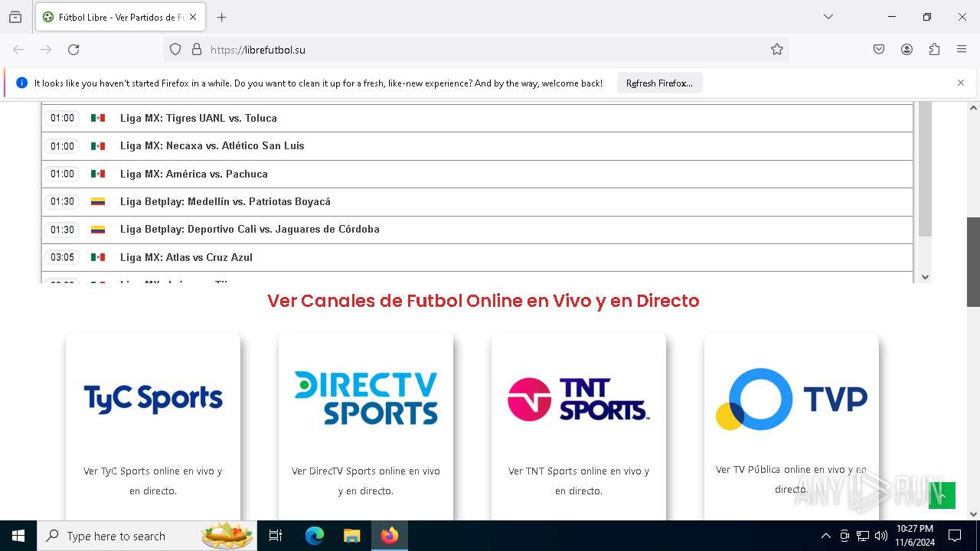Select the Fútbol Libre browser tab

tap(120, 17)
